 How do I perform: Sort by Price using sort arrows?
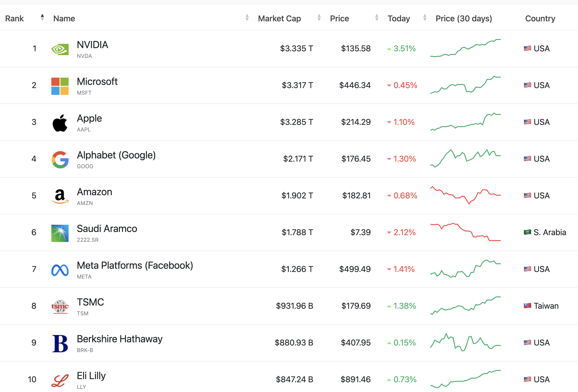[x=376, y=18]
